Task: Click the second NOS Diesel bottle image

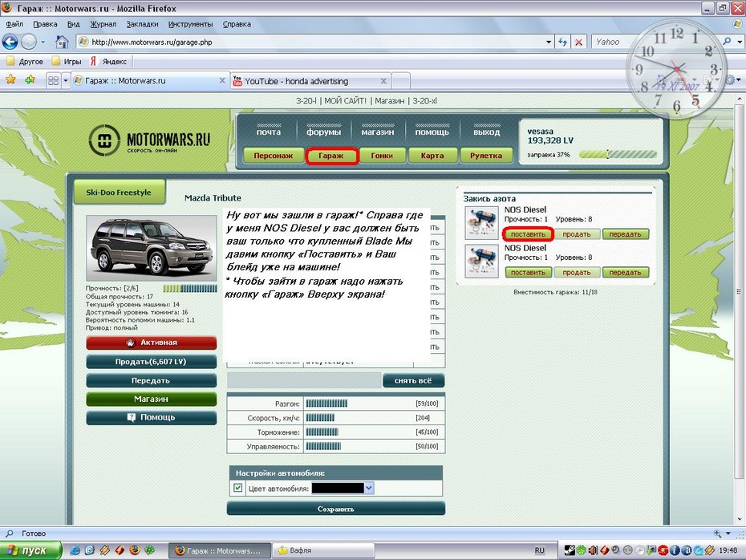Action: (x=481, y=261)
